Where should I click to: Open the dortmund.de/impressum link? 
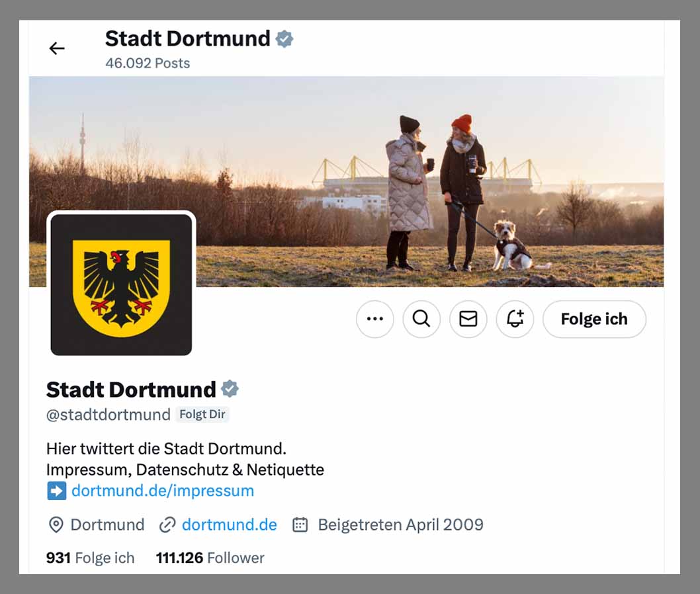(x=163, y=490)
